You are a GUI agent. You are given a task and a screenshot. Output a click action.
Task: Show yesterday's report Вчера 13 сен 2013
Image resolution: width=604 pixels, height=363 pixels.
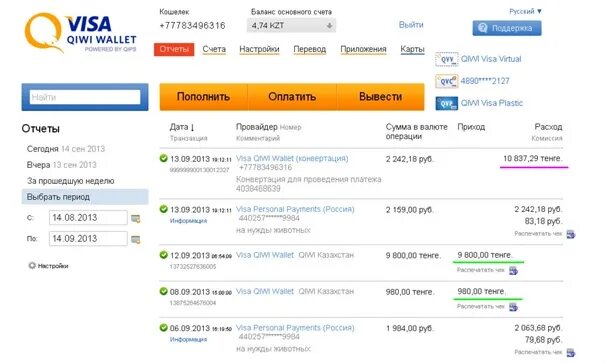click(62, 165)
